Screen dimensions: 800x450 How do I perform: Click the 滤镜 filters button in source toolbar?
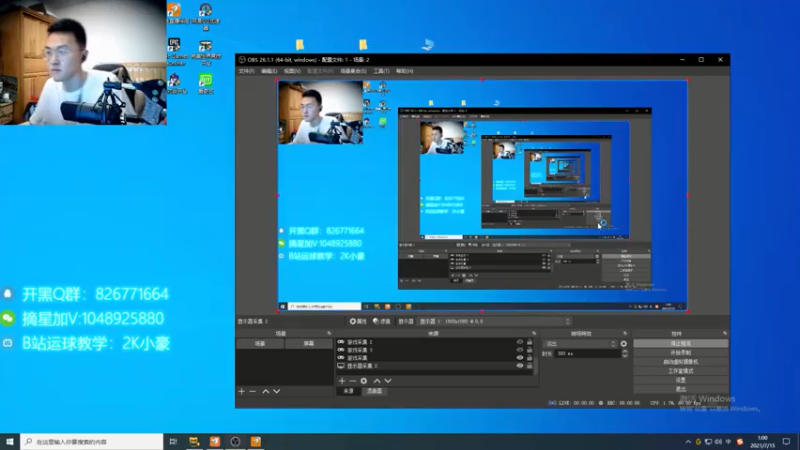coord(382,321)
